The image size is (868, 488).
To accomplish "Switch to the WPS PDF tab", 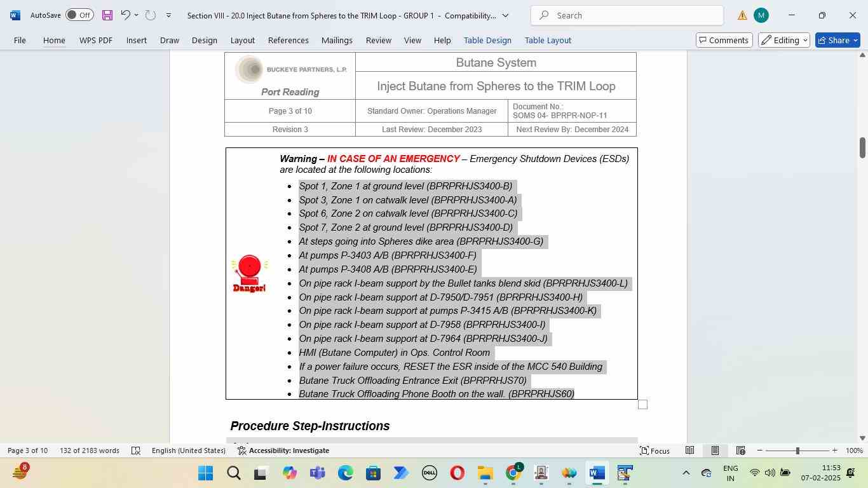I will coord(96,40).
